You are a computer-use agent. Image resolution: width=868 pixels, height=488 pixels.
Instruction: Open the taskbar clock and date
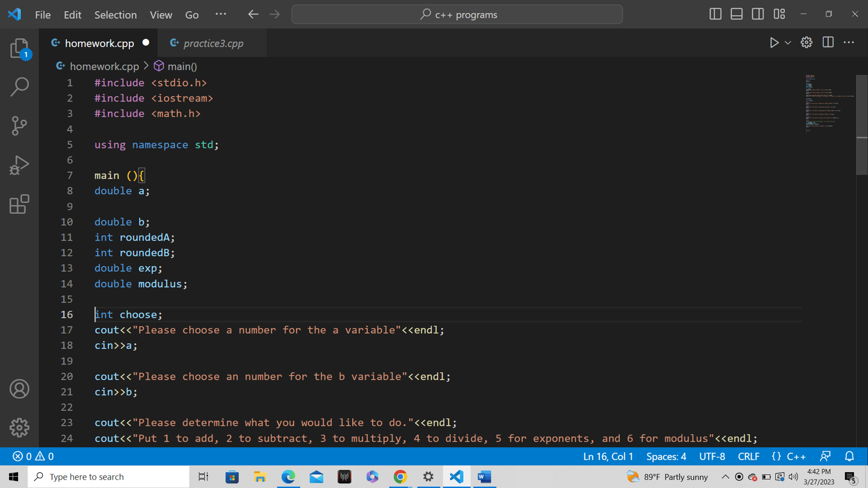pyautogui.click(x=819, y=477)
